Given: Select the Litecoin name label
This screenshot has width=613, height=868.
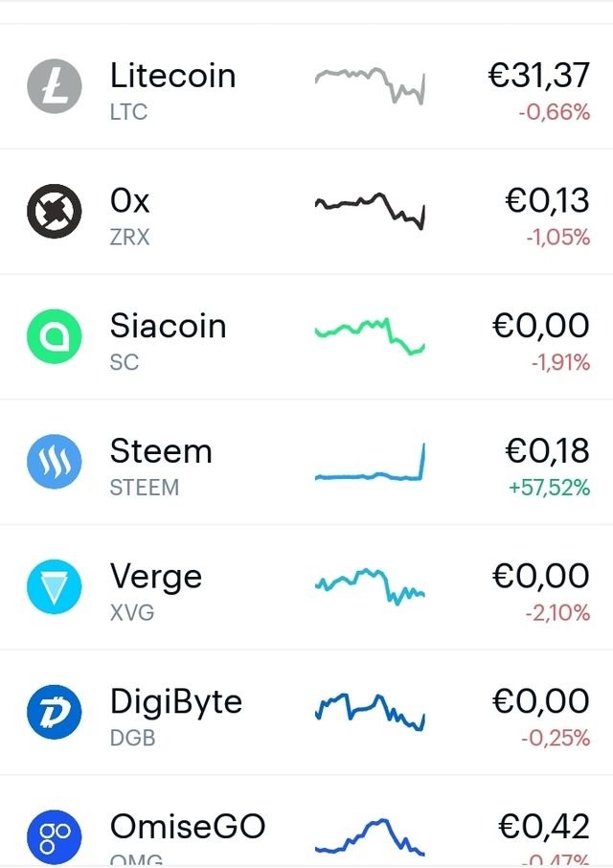Looking at the screenshot, I should pos(172,76).
